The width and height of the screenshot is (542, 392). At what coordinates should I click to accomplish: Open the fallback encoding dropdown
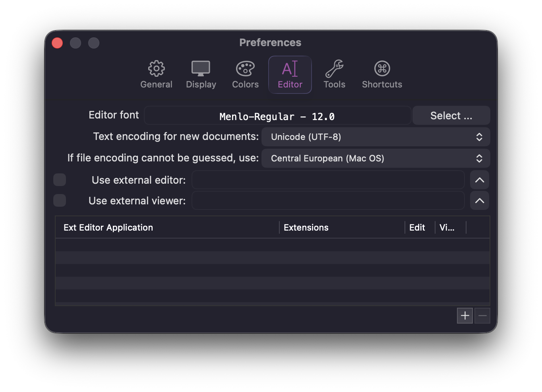[x=376, y=158]
